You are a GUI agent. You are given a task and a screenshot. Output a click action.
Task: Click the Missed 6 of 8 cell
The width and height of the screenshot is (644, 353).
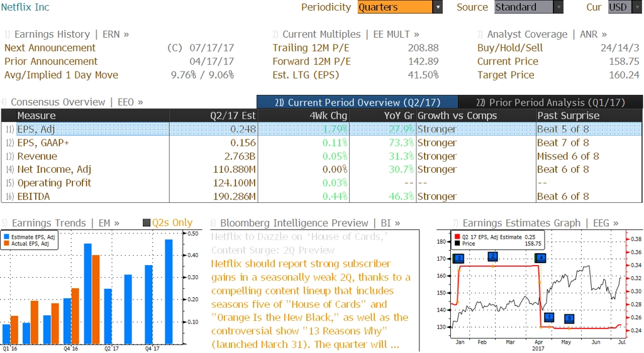tap(568, 156)
